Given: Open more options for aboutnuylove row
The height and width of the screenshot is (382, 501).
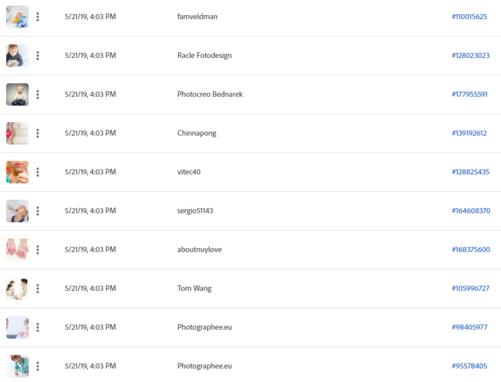Looking at the screenshot, I should [38, 250].
